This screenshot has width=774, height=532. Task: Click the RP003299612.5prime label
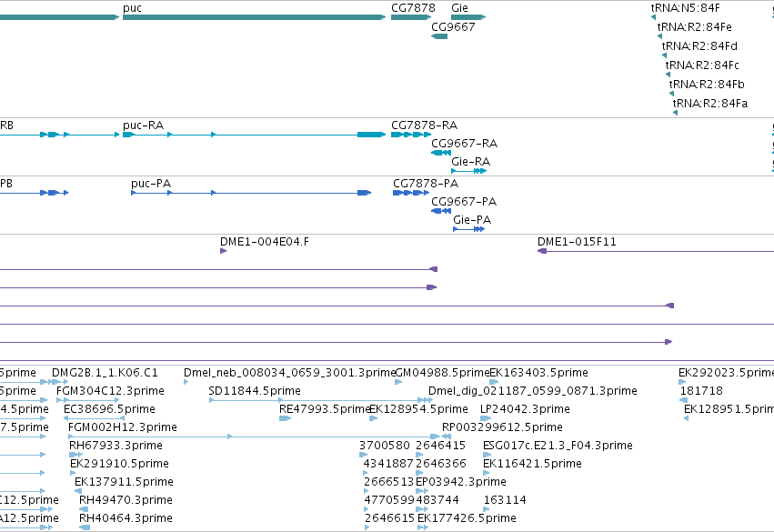[x=502, y=427]
